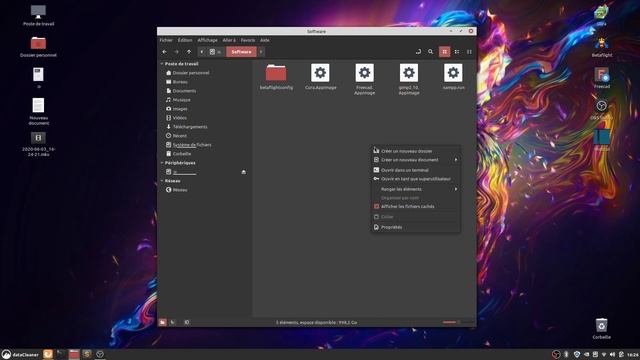Screen dimensions: 640x360
Task: Open the betaflightconfig folder
Action: [x=276, y=77]
